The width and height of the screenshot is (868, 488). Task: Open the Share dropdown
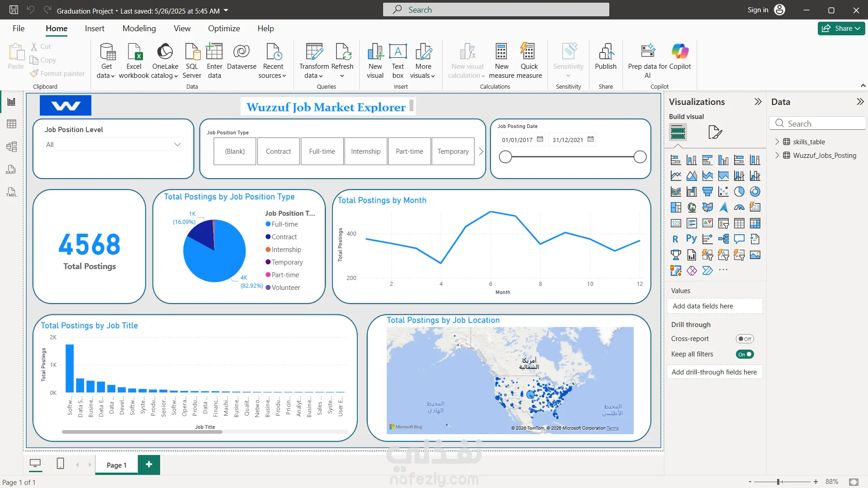[x=841, y=28]
